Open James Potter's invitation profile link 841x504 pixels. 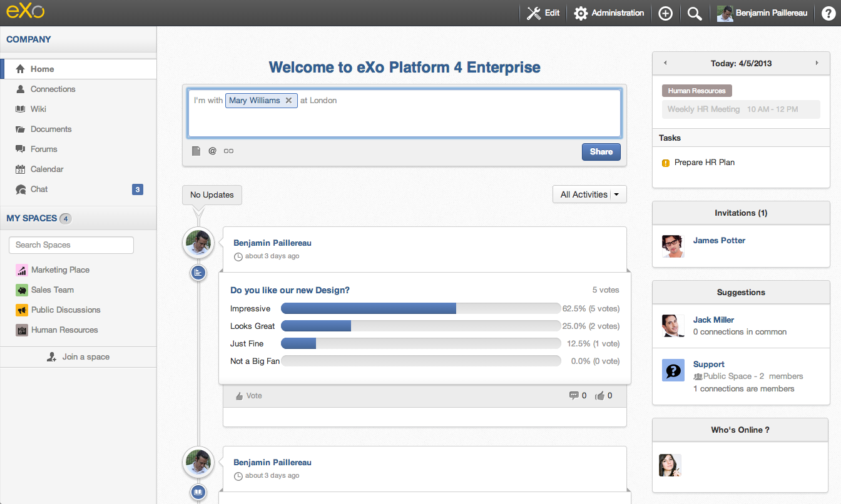click(719, 240)
